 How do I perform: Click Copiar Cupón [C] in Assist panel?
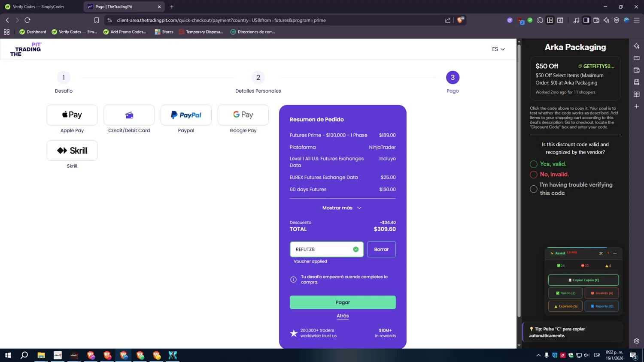pos(583,280)
